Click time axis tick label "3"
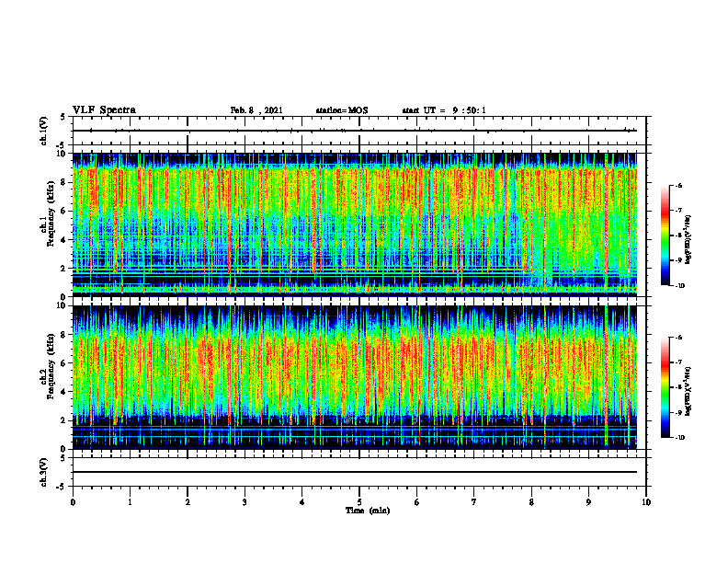 coord(245,502)
